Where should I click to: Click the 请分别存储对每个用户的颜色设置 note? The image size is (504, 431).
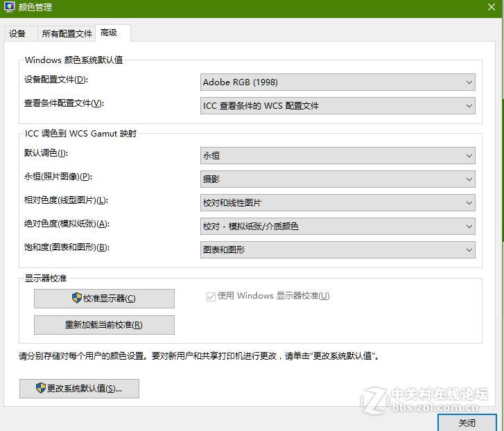(199, 356)
